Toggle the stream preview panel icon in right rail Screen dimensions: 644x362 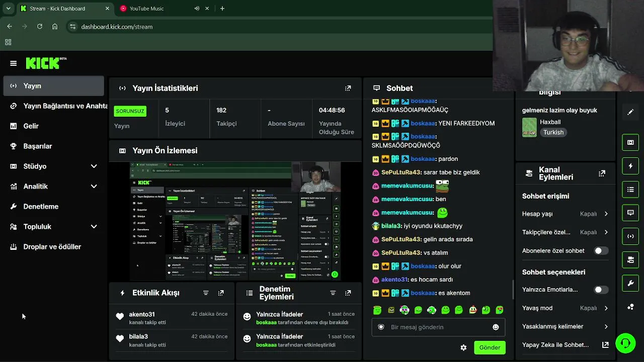tap(630, 142)
